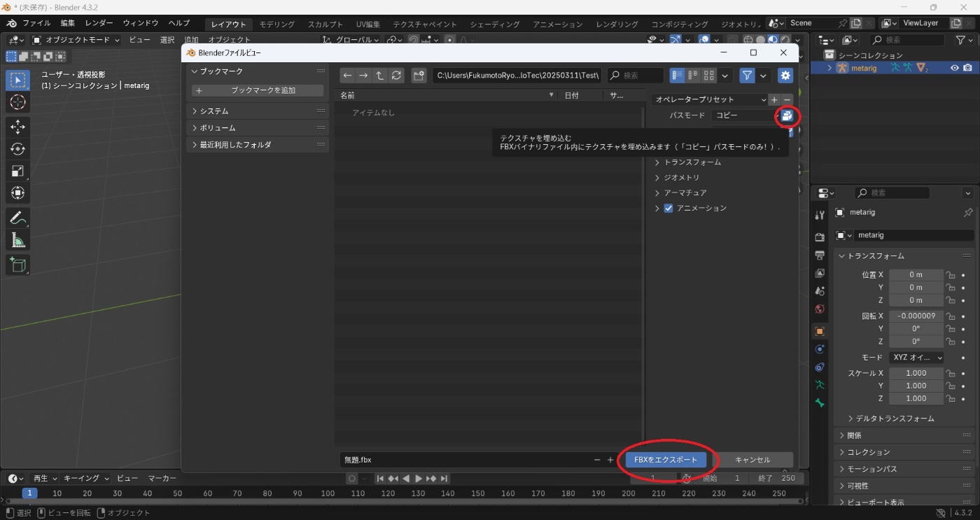Create a new folder in file view
Screen dimensions: 980x520
point(419,76)
